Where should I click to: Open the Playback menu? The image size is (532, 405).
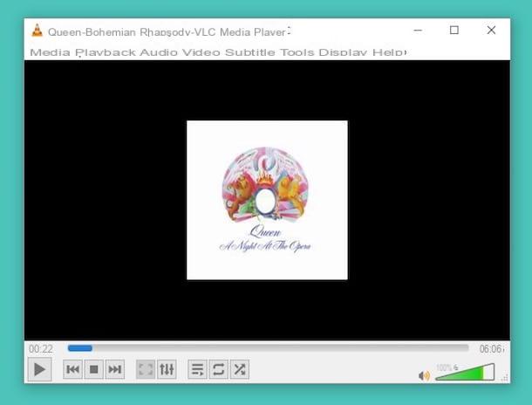tap(106, 52)
